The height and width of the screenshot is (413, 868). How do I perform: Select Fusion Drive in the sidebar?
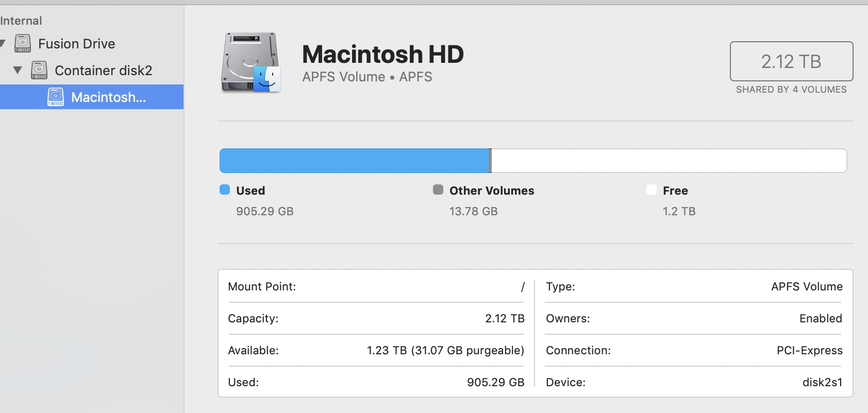tap(92, 44)
